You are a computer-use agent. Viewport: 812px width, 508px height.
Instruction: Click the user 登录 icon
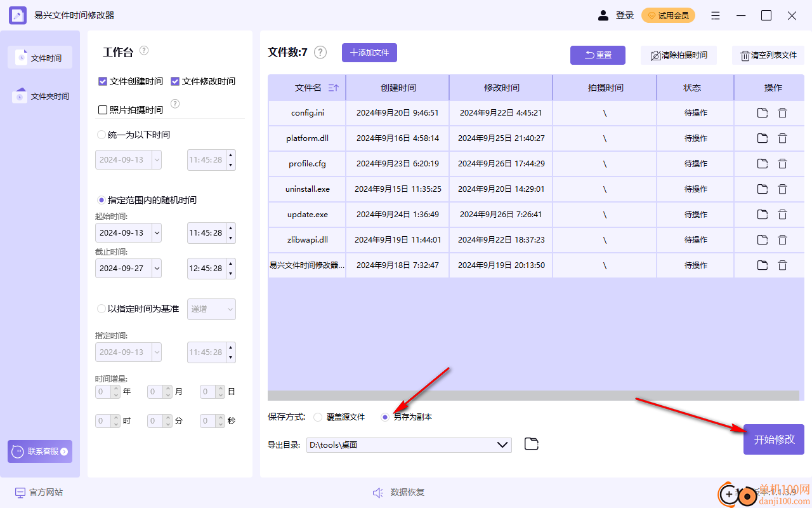tap(603, 15)
